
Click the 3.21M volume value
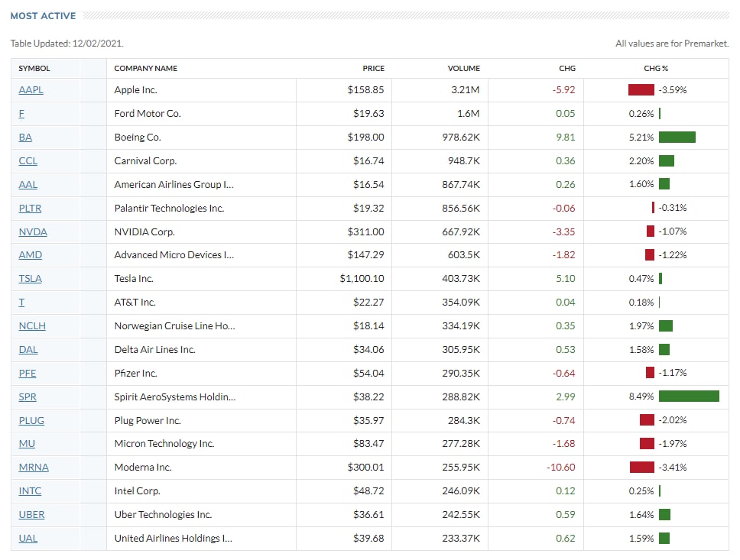click(466, 89)
